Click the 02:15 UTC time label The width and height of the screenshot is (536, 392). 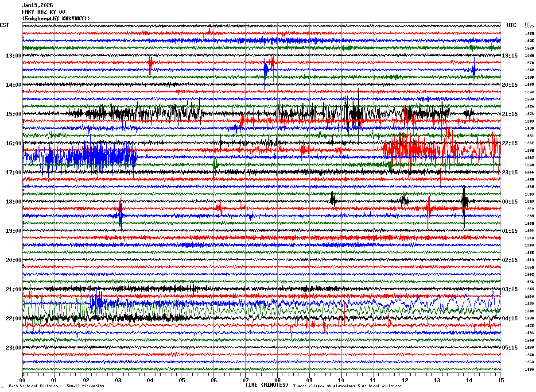point(510,260)
